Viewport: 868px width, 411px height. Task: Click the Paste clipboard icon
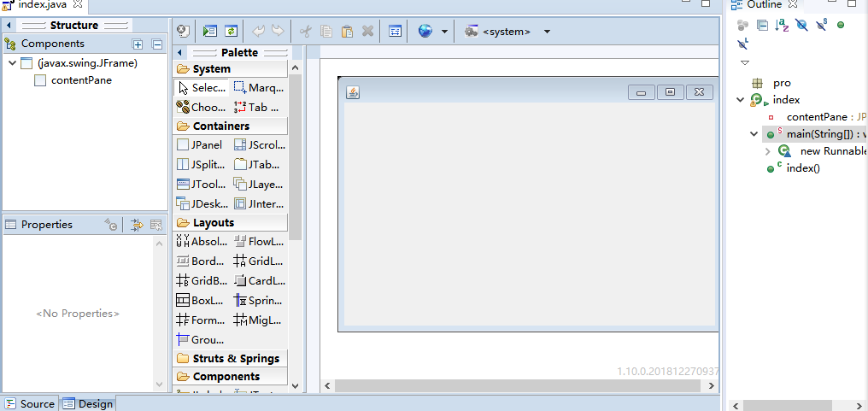tap(347, 32)
